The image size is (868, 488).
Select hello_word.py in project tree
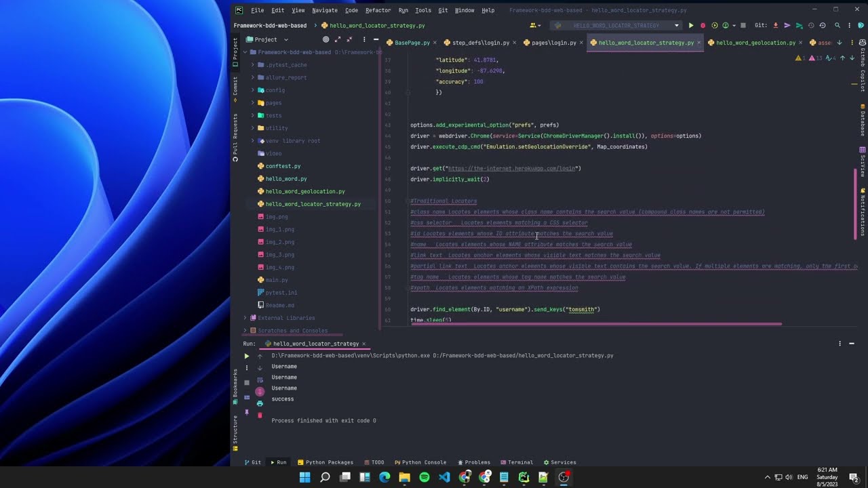[286, 179]
